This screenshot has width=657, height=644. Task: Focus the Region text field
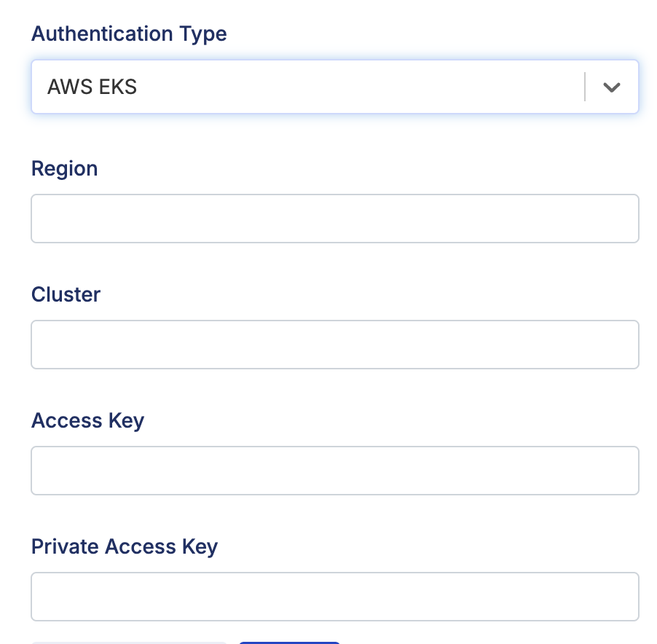[334, 219]
